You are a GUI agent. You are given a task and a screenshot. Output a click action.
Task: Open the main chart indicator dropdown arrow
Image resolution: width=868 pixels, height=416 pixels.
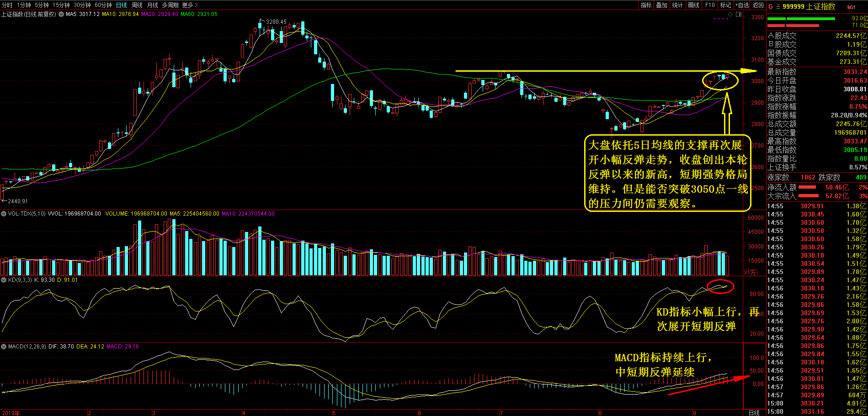tap(61, 14)
